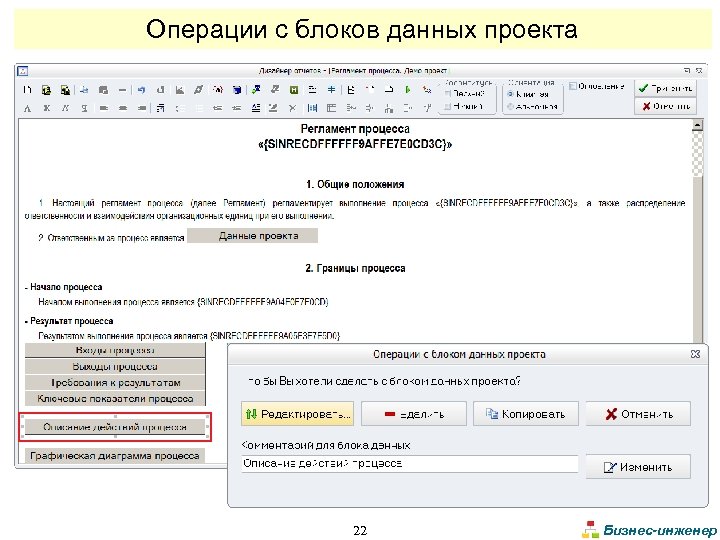Click the decrease indent icon
The width and height of the screenshot is (720, 540).
click(x=218, y=108)
